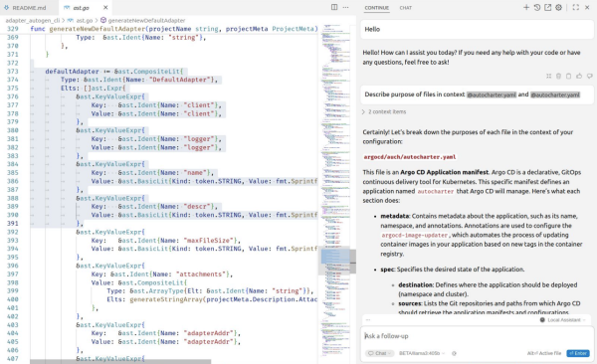597x364 pixels.
Task: Copy the assistant greeting message
Action: pos(568,77)
